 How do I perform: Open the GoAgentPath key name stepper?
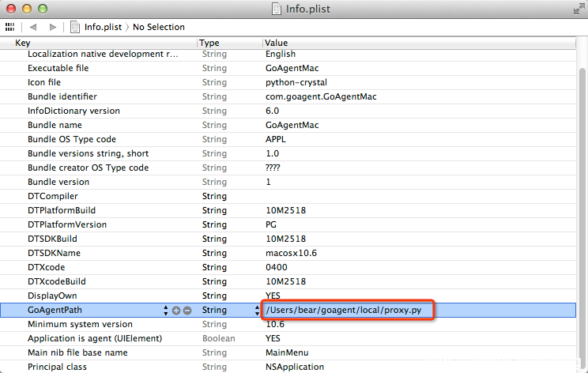[165, 311]
